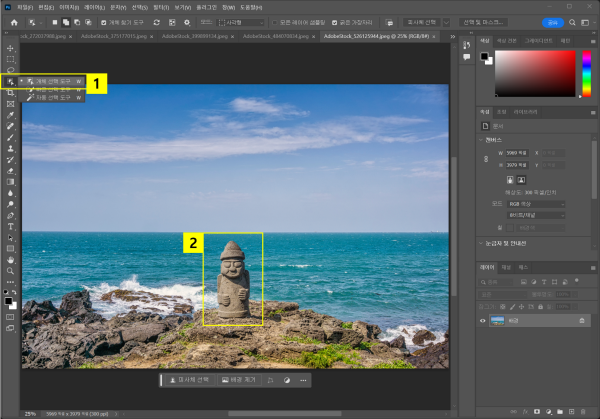Toggle the 개체 찾기 도구 checkbox
Screen dimensions: 600x419
(x=103, y=22)
